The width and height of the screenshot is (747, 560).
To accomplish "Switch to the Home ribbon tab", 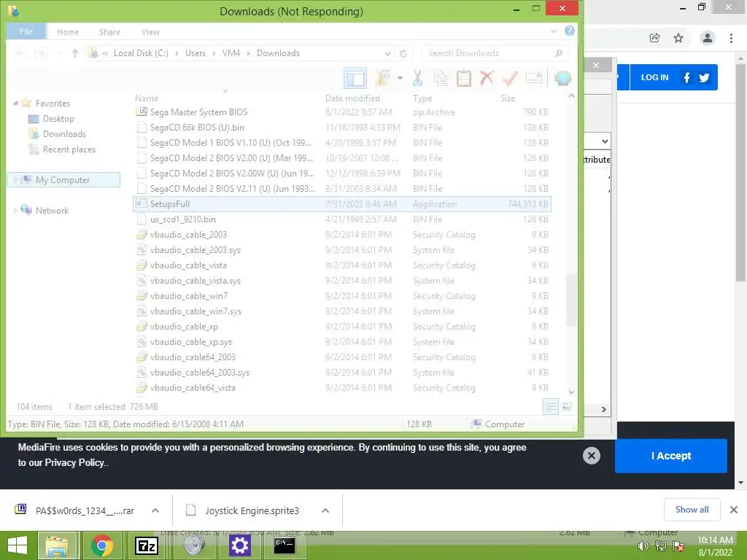I will pyautogui.click(x=68, y=32).
